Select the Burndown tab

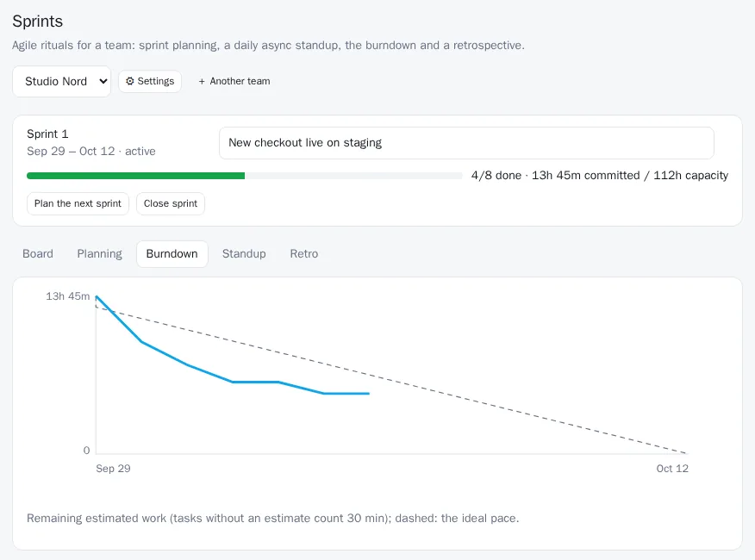[172, 254]
